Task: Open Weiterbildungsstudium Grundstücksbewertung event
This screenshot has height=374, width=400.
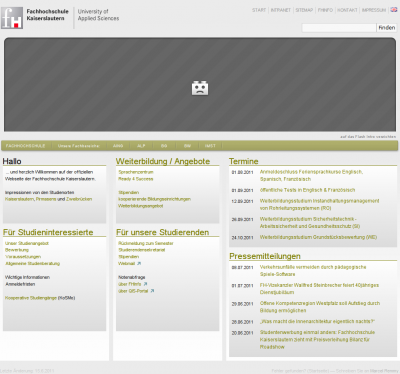Action: pos(318,237)
